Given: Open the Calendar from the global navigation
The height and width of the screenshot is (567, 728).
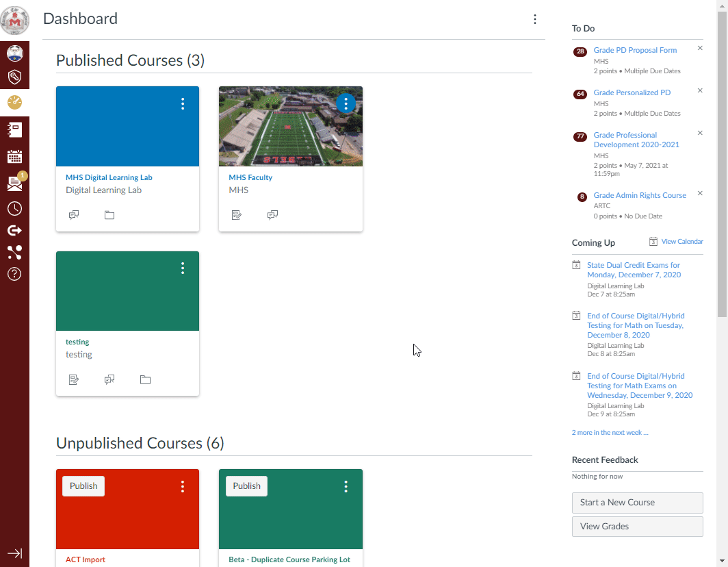Looking at the screenshot, I should tap(15, 156).
